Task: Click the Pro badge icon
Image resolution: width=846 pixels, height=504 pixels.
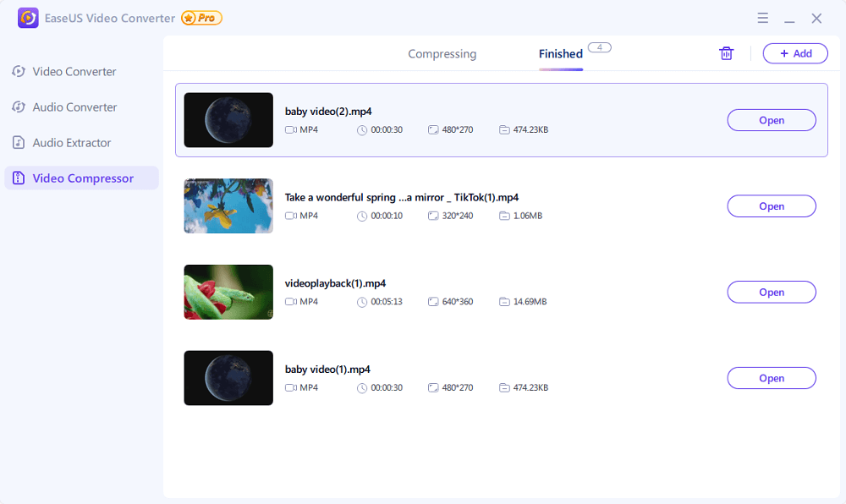Action: point(201,18)
